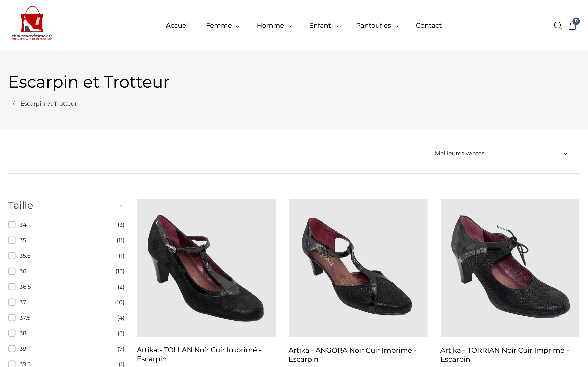Open the search magnifier icon
The image size is (588, 367).
(x=558, y=26)
